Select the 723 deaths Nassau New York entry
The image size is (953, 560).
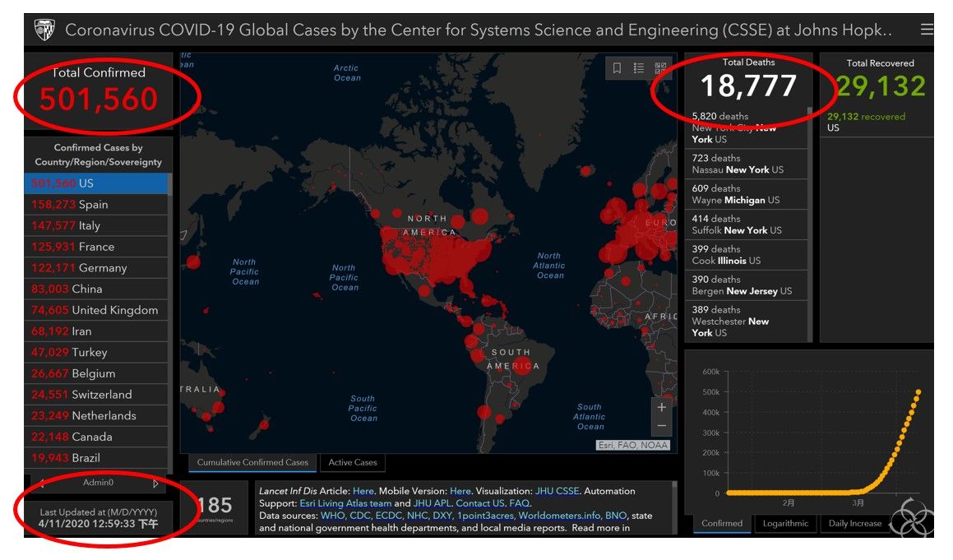pyautogui.click(x=746, y=164)
